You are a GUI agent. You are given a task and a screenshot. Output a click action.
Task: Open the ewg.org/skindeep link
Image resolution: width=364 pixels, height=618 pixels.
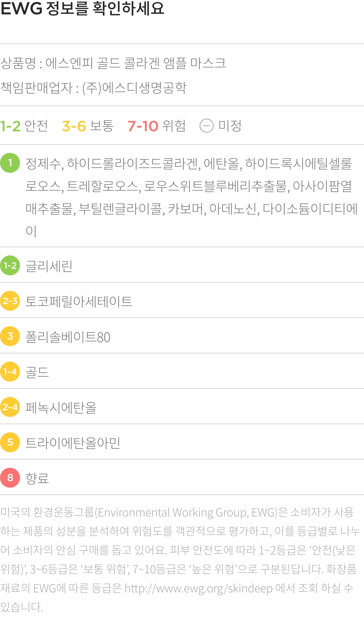199,588
